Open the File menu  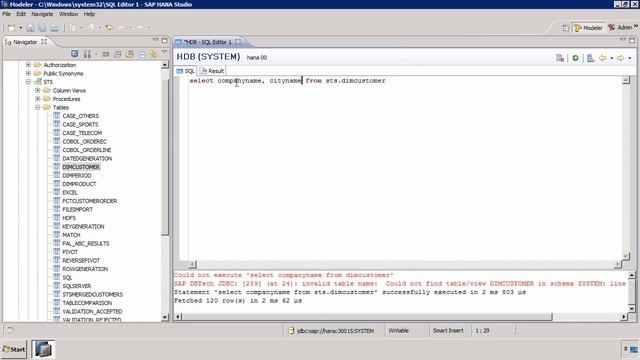(7, 14)
